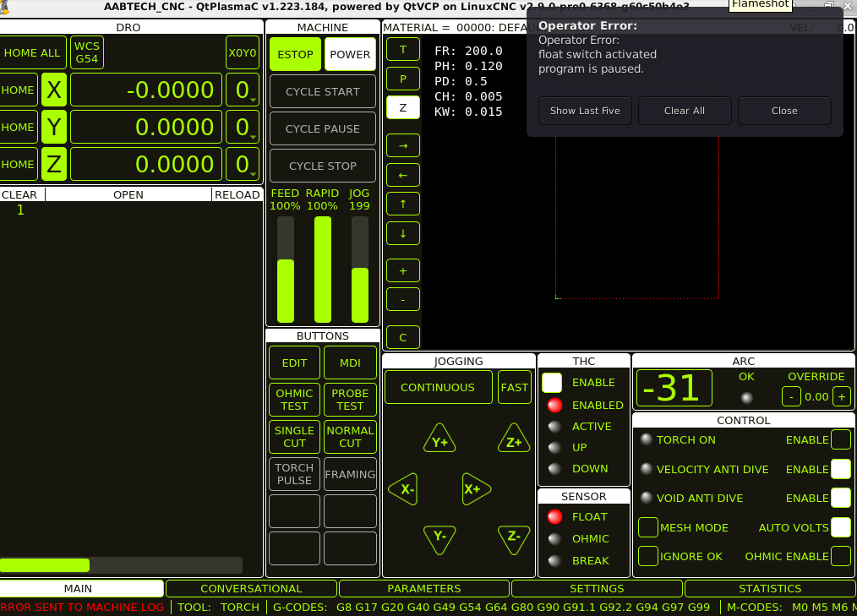
Task: Jog Y+ axis arrow
Action: tap(439, 439)
